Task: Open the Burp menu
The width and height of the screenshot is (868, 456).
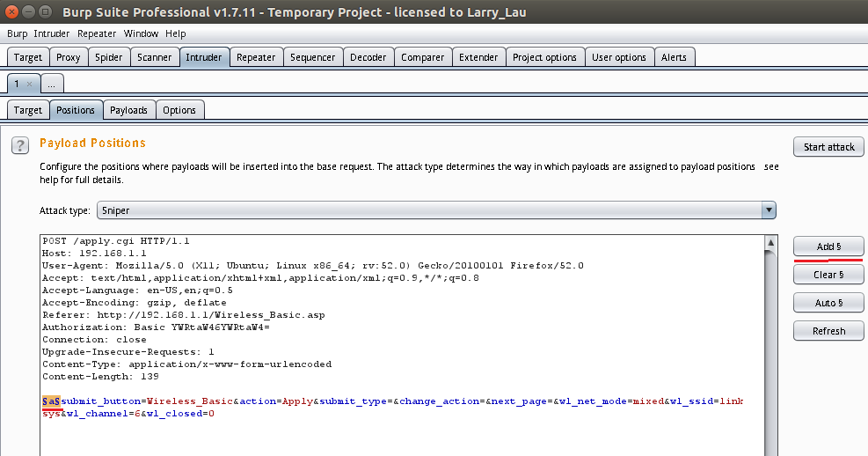Action: [18, 33]
